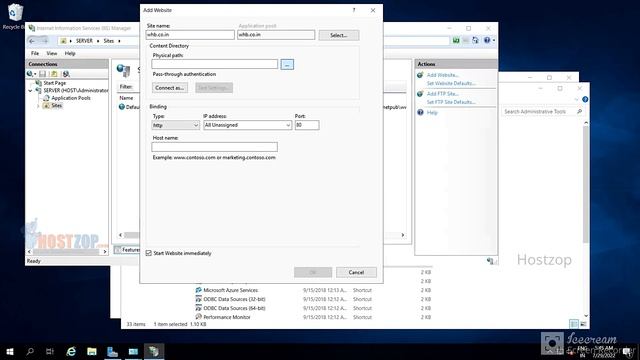The height and width of the screenshot is (360, 640).
Task: Select ODBC Data Sources (64-bit) in Explorer
Action: [x=234, y=308]
